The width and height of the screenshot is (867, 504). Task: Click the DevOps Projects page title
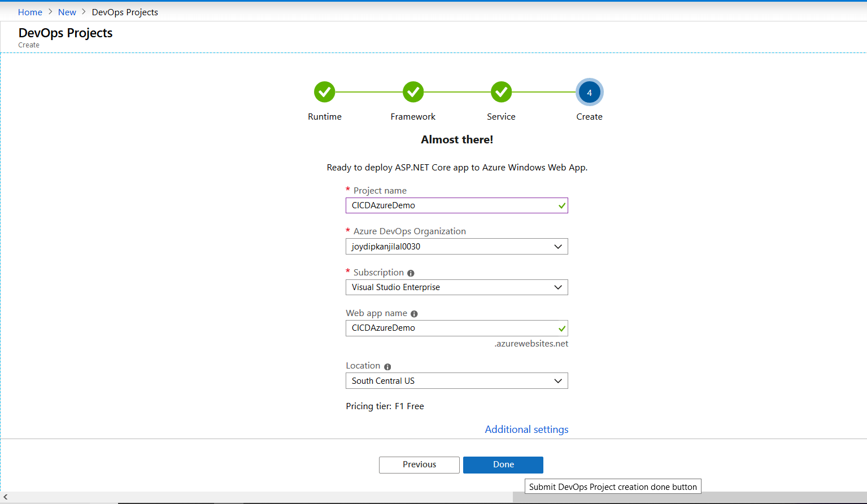coord(66,33)
